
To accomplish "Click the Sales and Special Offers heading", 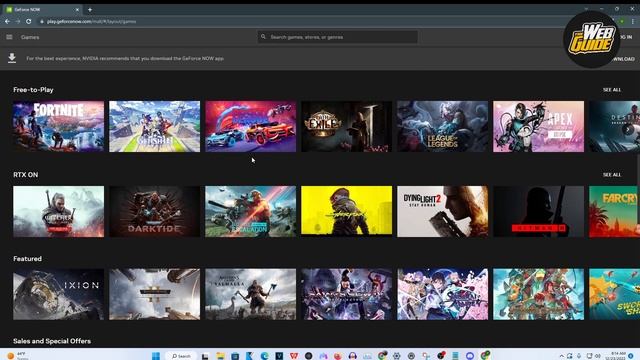I will 52,341.
